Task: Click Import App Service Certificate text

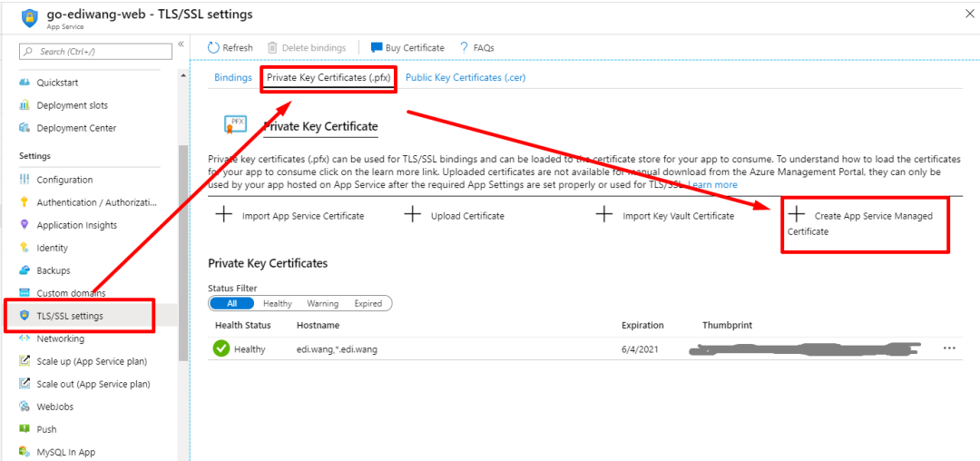Action: (x=303, y=216)
